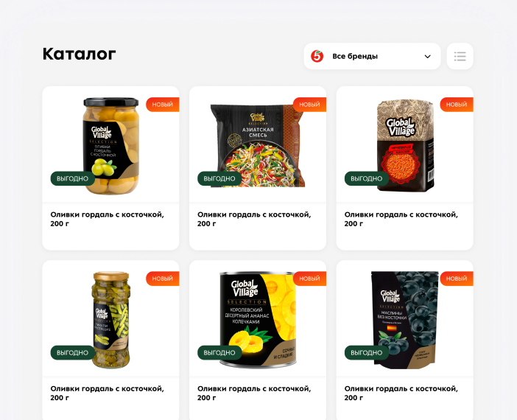Open the product title under the Asian mix
The height and width of the screenshot is (420, 517).
254,219
